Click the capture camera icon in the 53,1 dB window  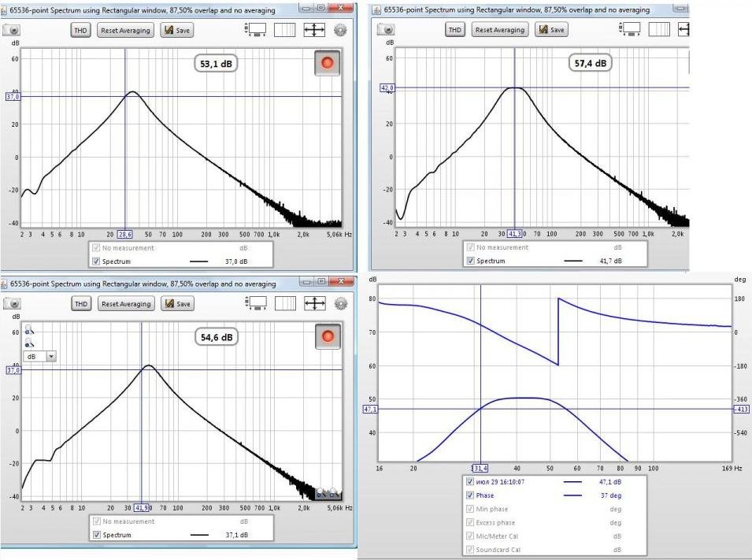point(12,30)
